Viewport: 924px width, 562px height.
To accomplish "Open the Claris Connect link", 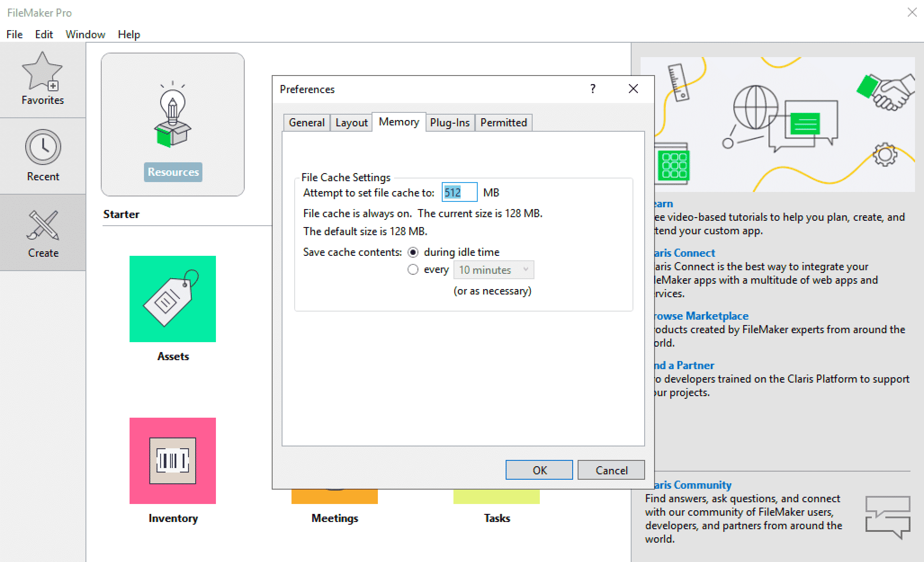I will click(x=684, y=253).
